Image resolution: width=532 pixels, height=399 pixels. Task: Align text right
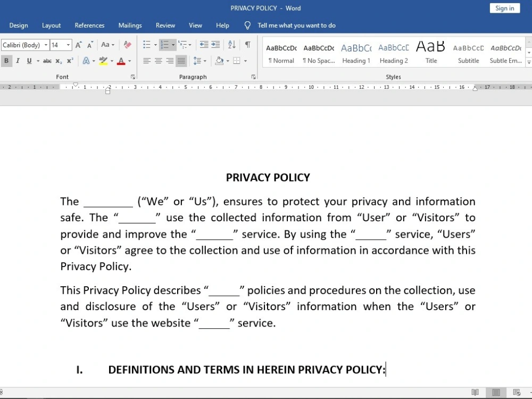tap(170, 61)
